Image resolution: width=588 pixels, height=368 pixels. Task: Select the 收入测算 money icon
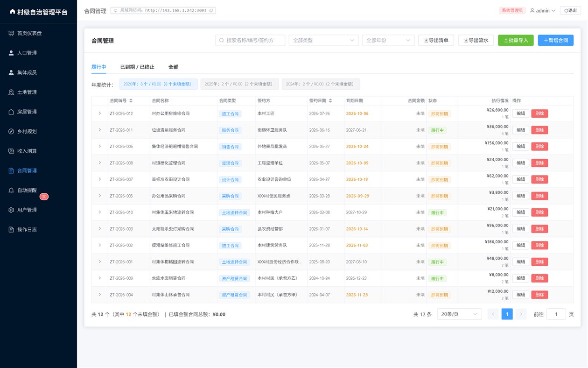click(11, 151)
